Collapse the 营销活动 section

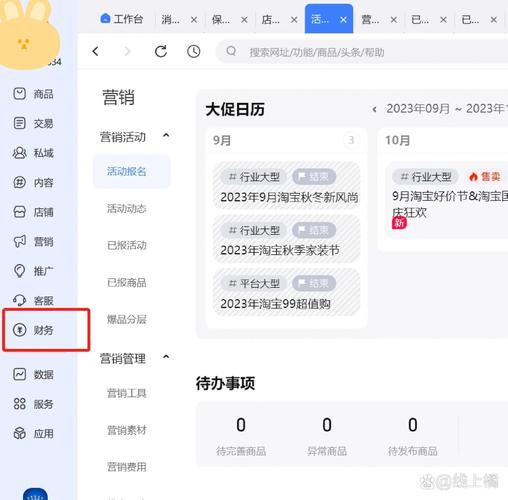click(166, 136)
